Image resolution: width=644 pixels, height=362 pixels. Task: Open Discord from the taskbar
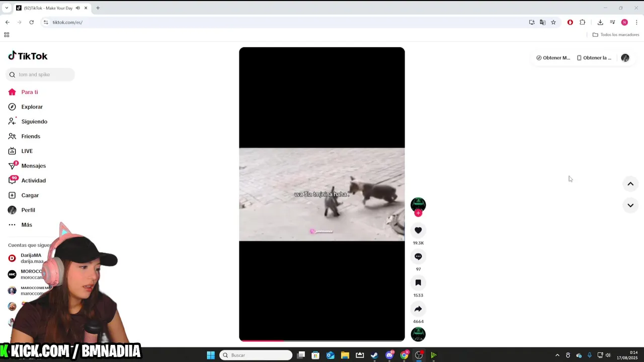click(389, 355)
